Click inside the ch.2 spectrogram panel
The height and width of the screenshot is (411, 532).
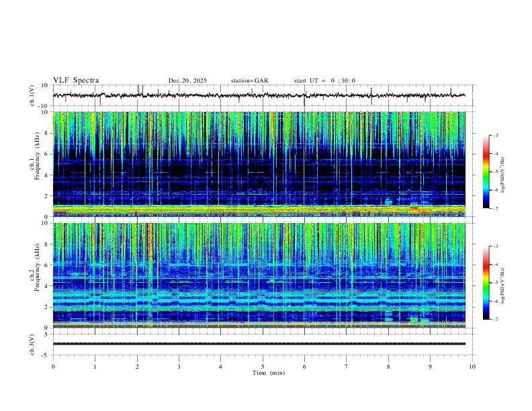(259, 275)
